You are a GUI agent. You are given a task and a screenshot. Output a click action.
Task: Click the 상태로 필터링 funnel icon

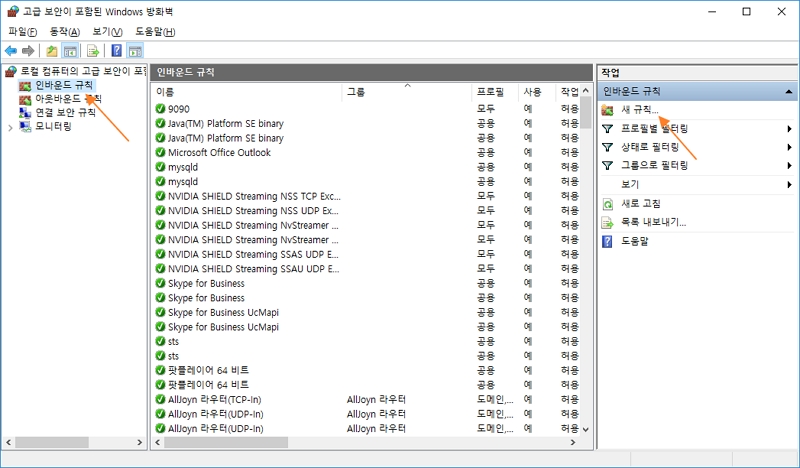(607, 147)
